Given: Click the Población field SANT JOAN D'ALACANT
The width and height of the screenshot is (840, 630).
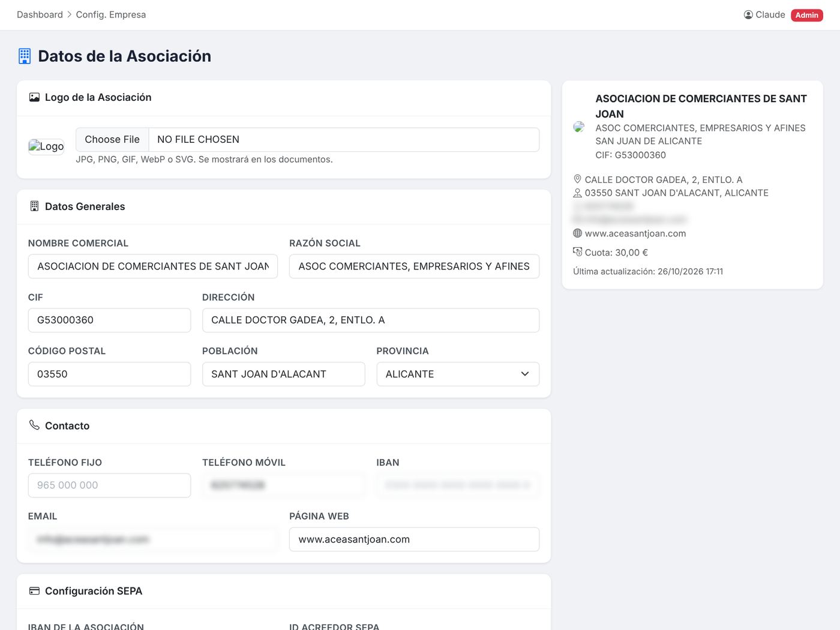Looking at the screenshot, I should click(283, 374).
